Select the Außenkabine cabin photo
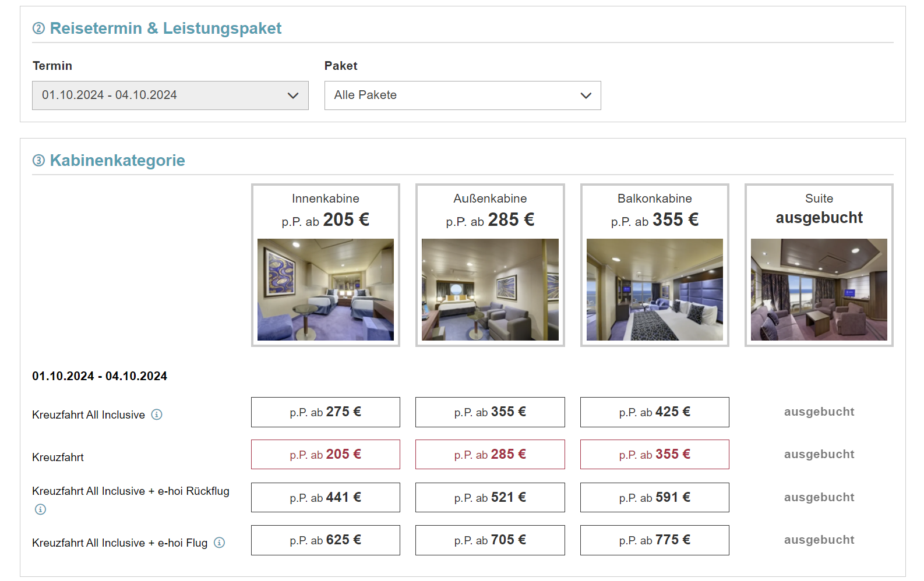 tap(490, 289)
